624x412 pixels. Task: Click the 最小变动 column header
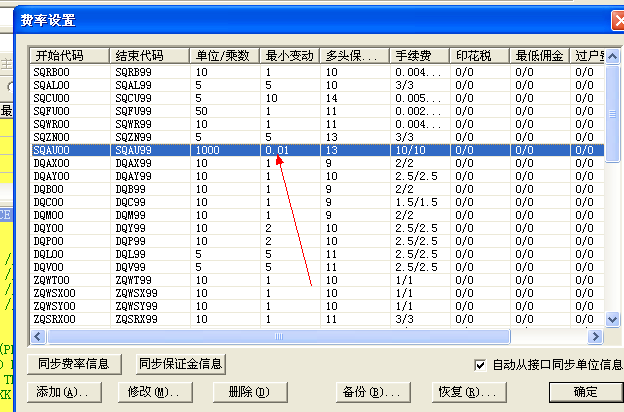tap(289, 56)
